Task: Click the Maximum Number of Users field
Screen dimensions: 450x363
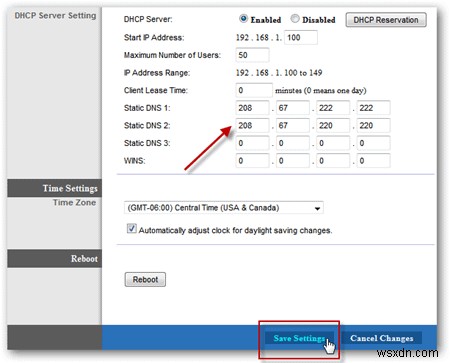Action: (252, 55)
